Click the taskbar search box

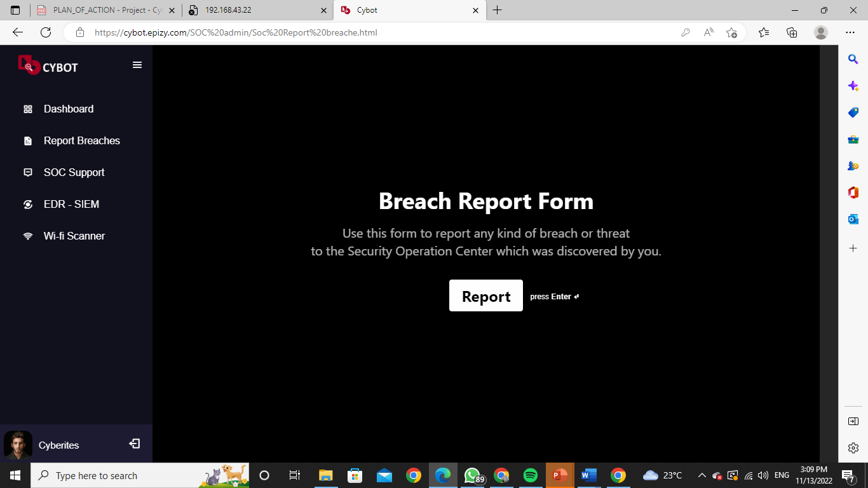140,475
